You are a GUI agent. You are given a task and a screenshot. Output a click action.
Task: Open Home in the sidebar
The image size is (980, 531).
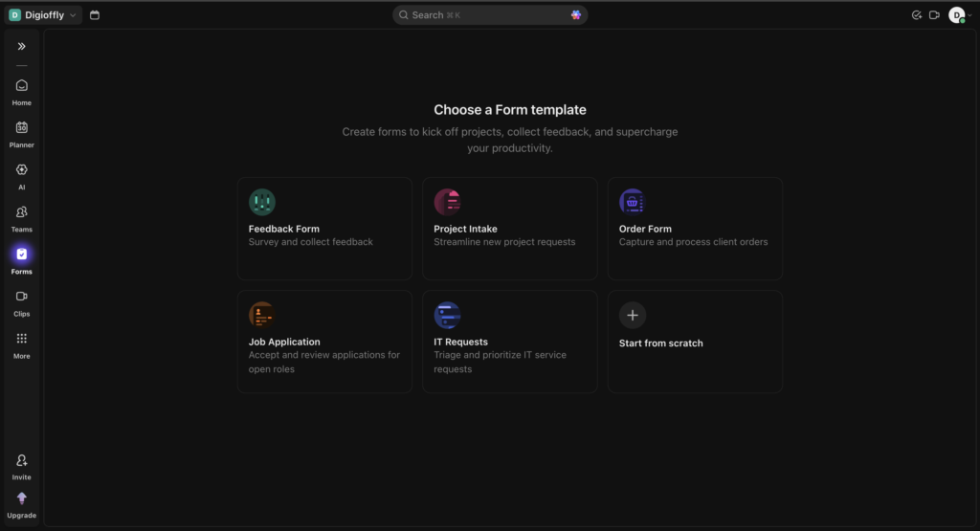21,92
